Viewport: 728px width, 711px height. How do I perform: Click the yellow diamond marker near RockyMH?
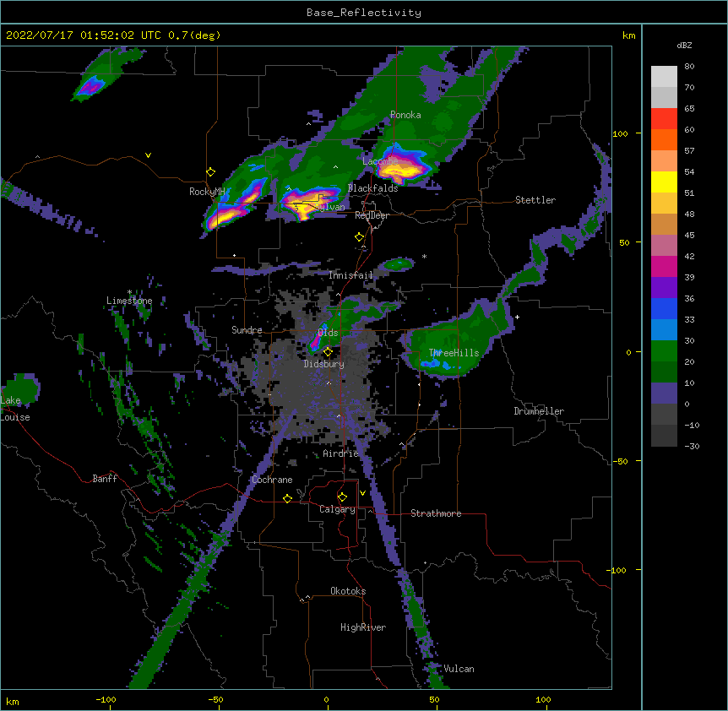(x=211, y=172)
